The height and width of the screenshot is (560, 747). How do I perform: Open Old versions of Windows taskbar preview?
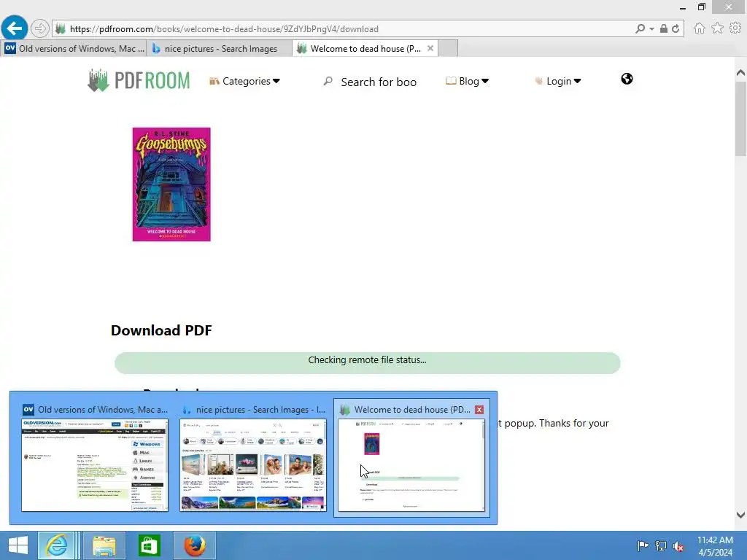coord(95,458)
